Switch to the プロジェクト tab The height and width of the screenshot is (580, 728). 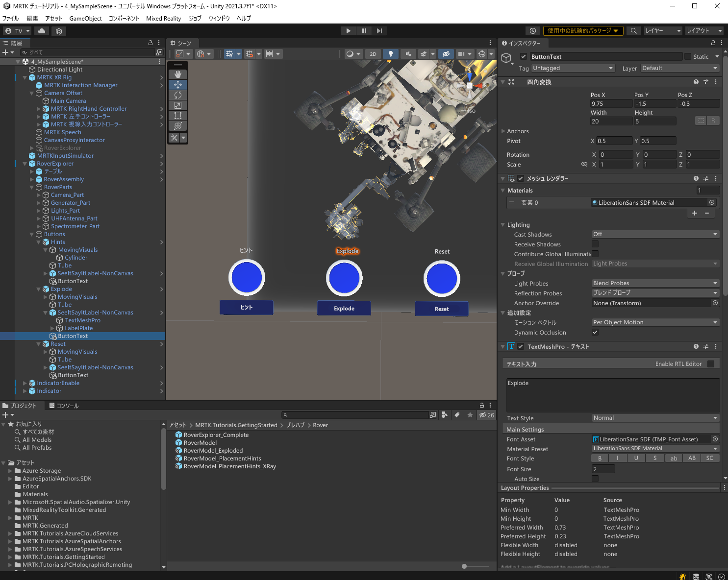(20, 406)
